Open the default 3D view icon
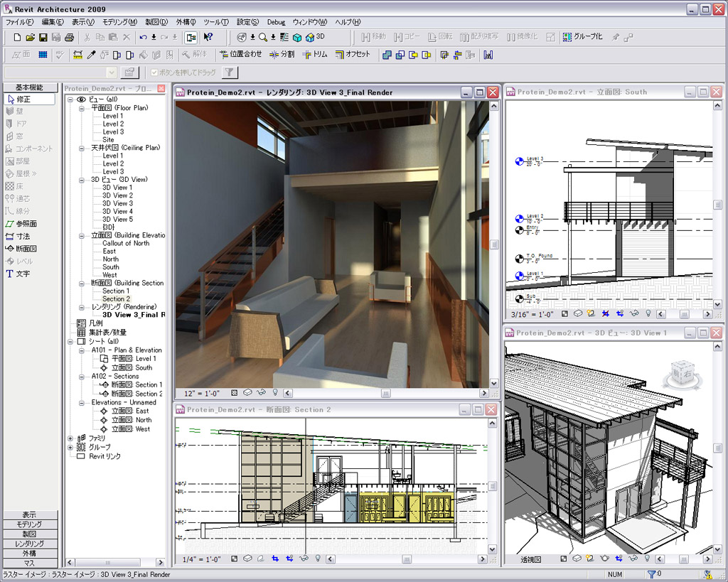 pos(310,37)
